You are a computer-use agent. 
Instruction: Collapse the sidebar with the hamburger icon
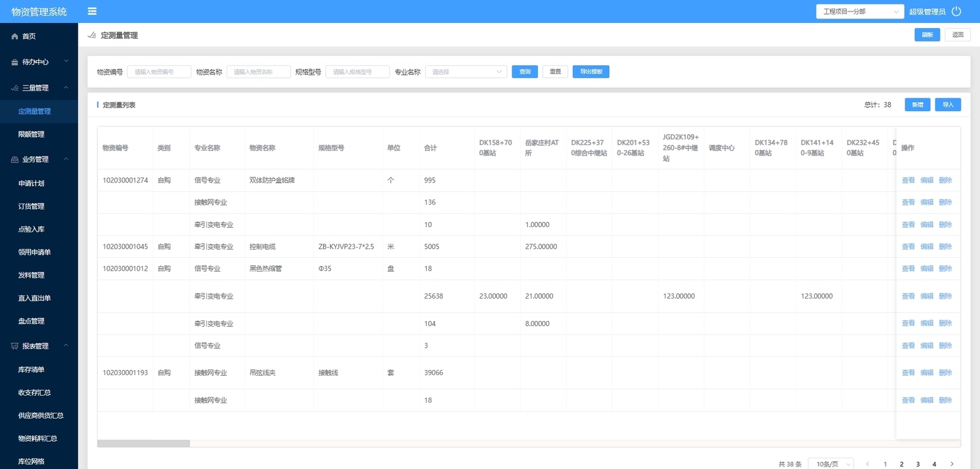pos(93,11)
